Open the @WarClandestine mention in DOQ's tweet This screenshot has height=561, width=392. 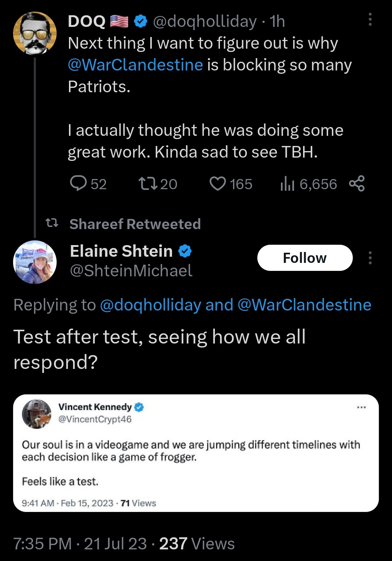tap(135, 65)
